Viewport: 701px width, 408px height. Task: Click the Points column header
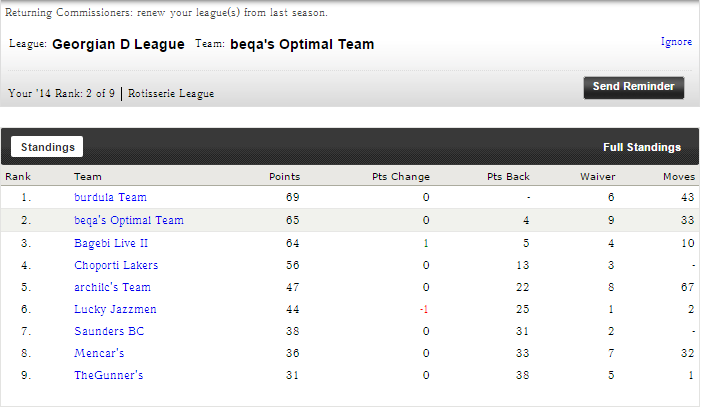[x=284, y=177]
